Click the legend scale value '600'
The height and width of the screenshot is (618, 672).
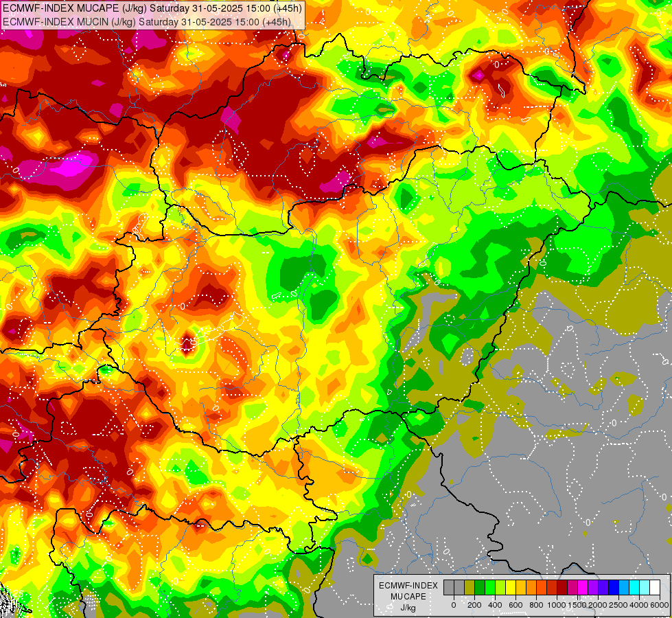pos(515,605)
